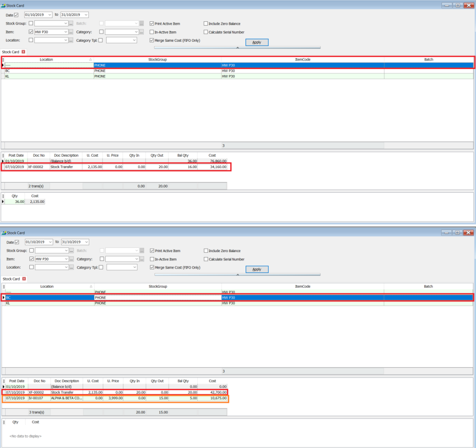
Task: Close the Stock Card tab in top window
Action: (24, 52)
